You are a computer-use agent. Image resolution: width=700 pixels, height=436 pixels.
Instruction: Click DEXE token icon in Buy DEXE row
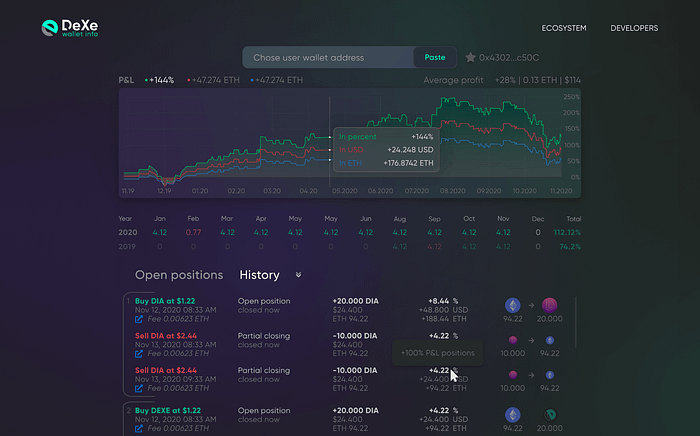tap(550, 415)
